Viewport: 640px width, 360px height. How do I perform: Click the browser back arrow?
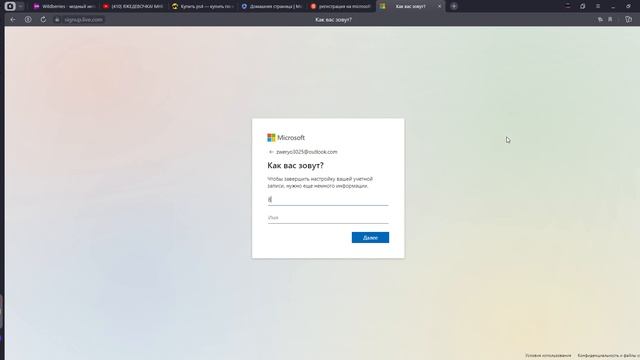pos(13,20)
